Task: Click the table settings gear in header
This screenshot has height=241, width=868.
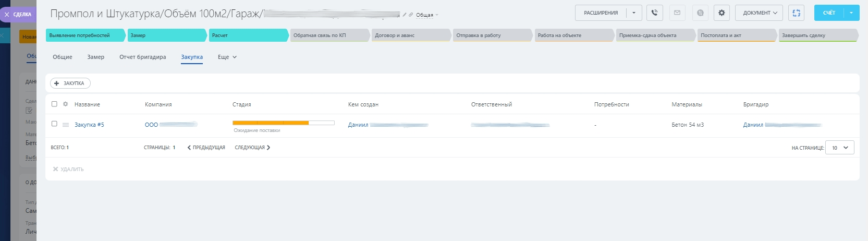Action: [x=65, y=104]
